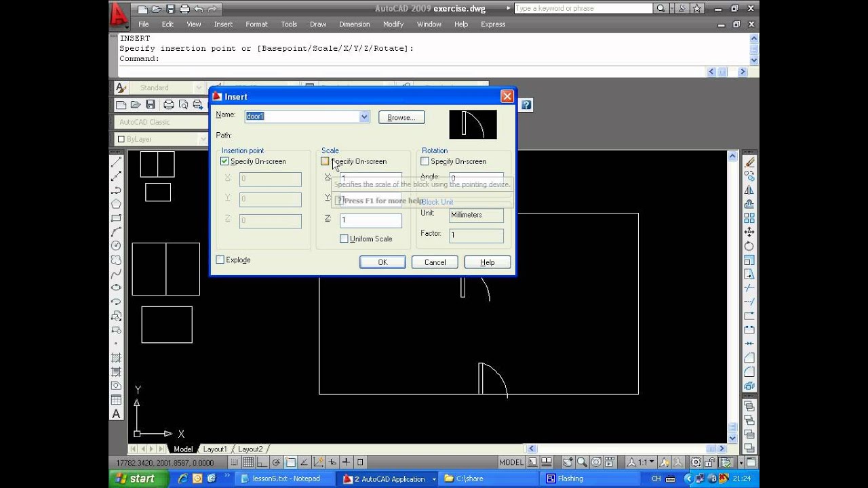Select the Polyline draw tool

click(x=116, y=190)
